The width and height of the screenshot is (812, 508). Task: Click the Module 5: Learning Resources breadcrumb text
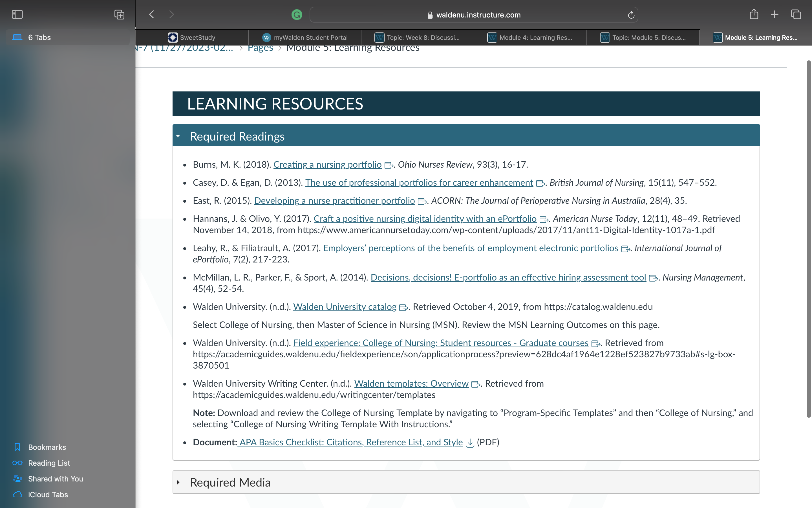pyautogui.click(x=353, y=48)
